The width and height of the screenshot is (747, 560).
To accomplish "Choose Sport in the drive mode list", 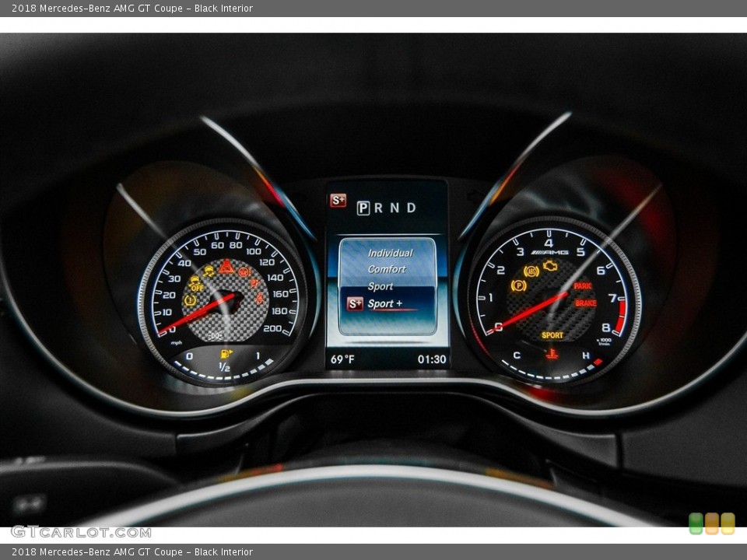I will [x=381, y=286].
